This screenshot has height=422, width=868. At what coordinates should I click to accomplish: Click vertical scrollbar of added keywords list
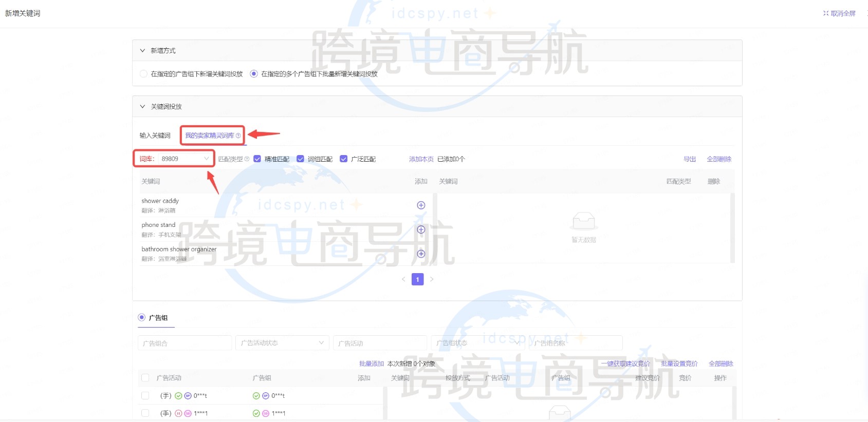(x=732, y=228)
